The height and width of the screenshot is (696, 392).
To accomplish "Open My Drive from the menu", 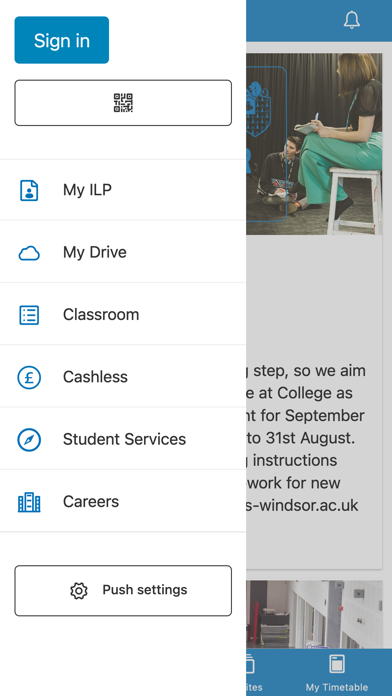I will 123,252.
